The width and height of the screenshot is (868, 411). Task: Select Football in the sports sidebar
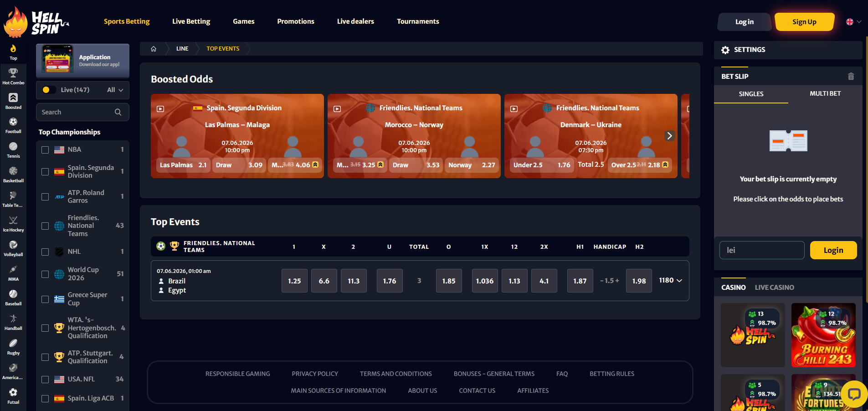13,125
